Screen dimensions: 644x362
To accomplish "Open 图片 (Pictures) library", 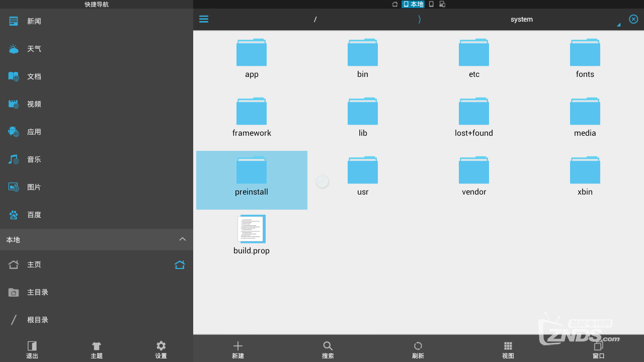I will pyautogui.click(x=97, y=187).
